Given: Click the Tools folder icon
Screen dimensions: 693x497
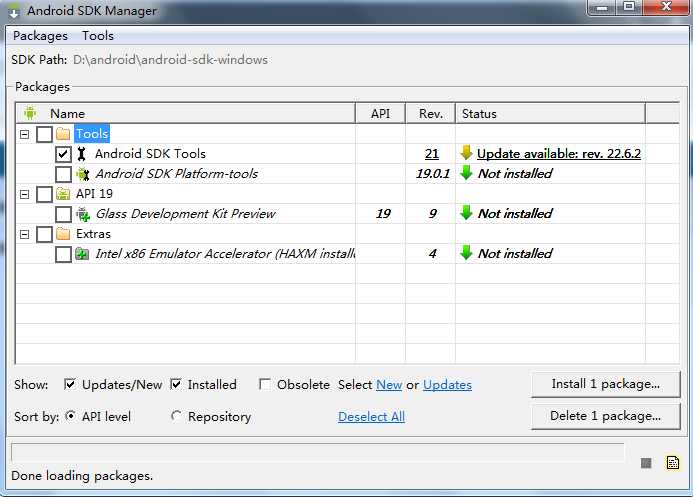Looking at the screenshot, I should pyautogui.click(x=63, y=134).
